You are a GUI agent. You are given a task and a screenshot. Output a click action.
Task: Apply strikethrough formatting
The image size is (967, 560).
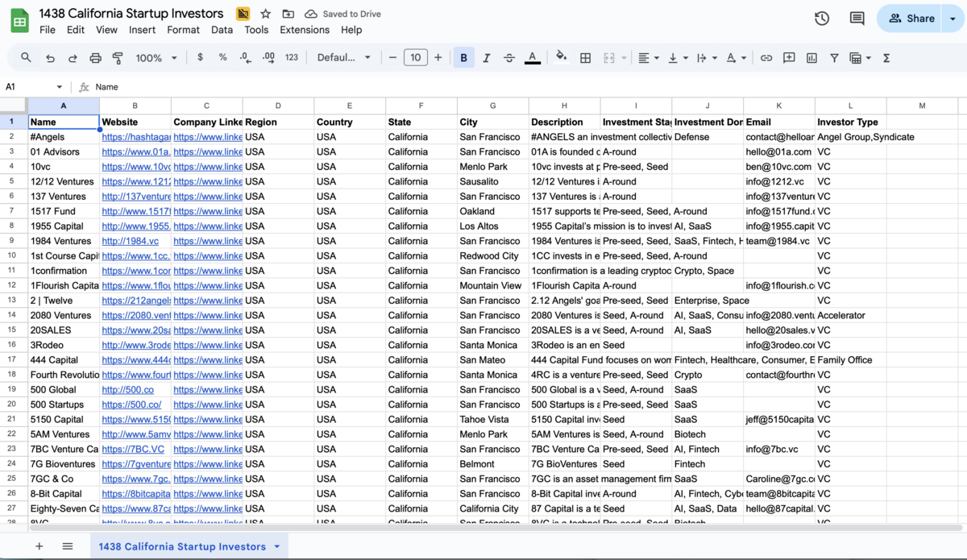(x=508, y=58)
